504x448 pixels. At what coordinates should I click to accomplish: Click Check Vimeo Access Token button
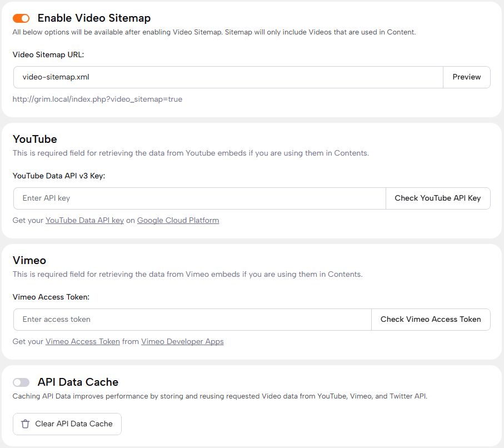(x=430, y=320)
